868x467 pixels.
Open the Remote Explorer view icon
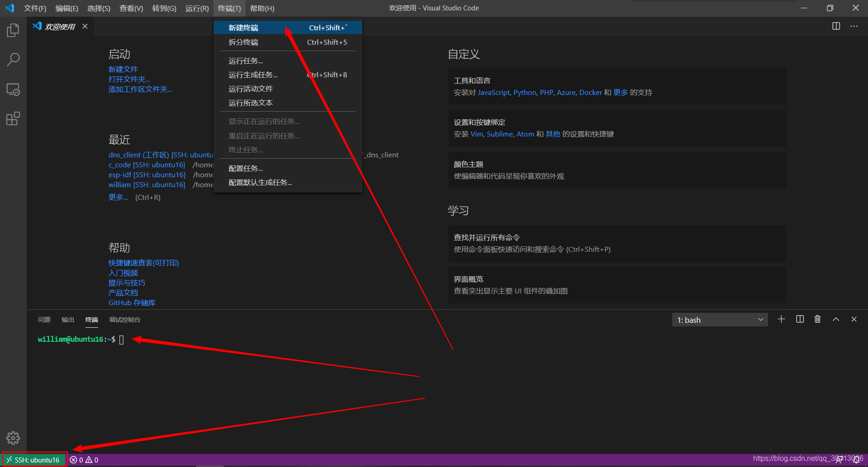click(13, 90)
